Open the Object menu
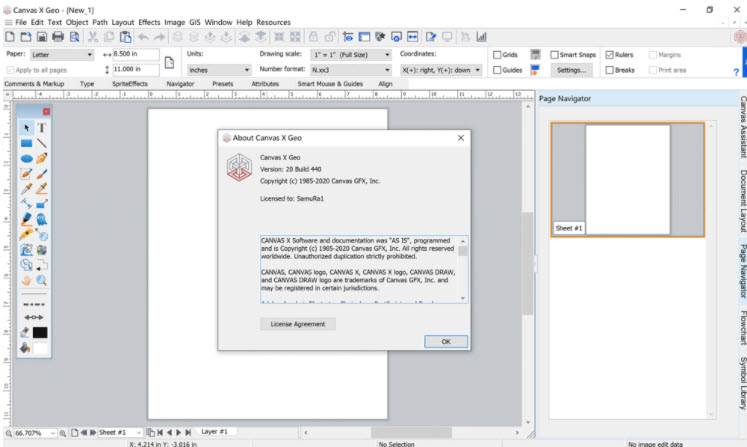The image size is (747, 447). [x=77, y=22]
